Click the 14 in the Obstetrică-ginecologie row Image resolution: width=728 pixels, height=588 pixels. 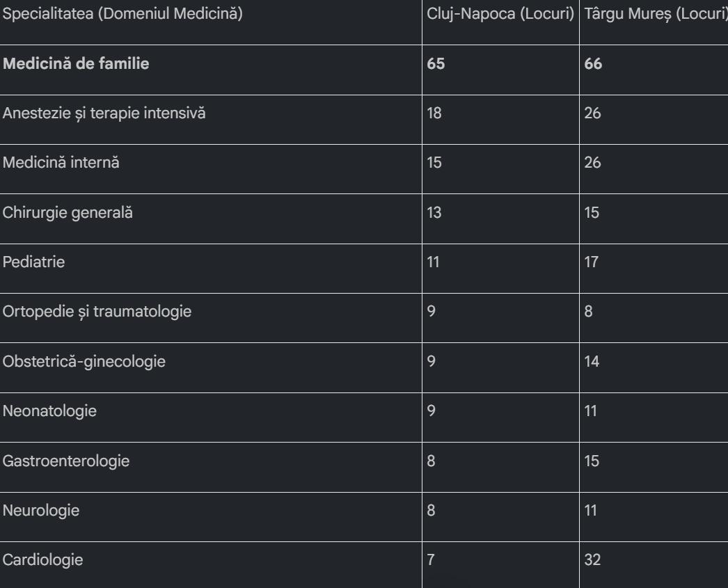(593, 362)
